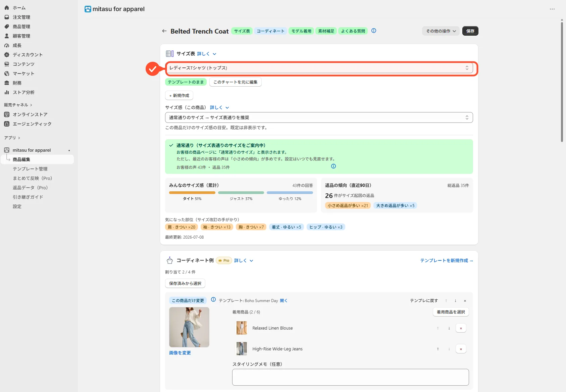Click このチャートを元に編集
Image resolution: width=566 pixels, height=392 pixels.
236,82
